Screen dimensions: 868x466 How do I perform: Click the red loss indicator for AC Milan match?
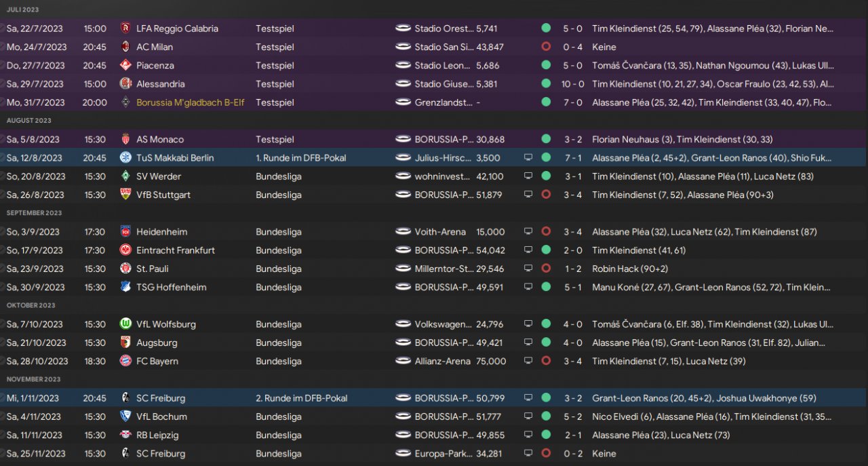pyautogui.click(x=546, y=47)
